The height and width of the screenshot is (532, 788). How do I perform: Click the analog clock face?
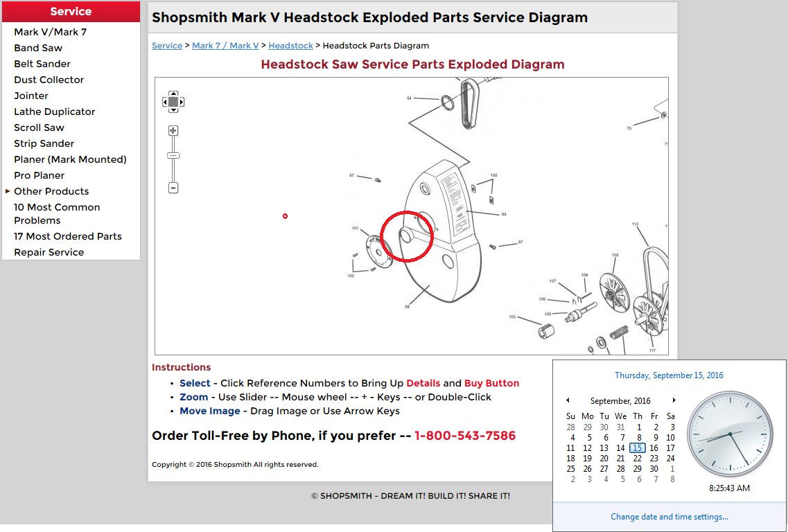click(730, 434)
